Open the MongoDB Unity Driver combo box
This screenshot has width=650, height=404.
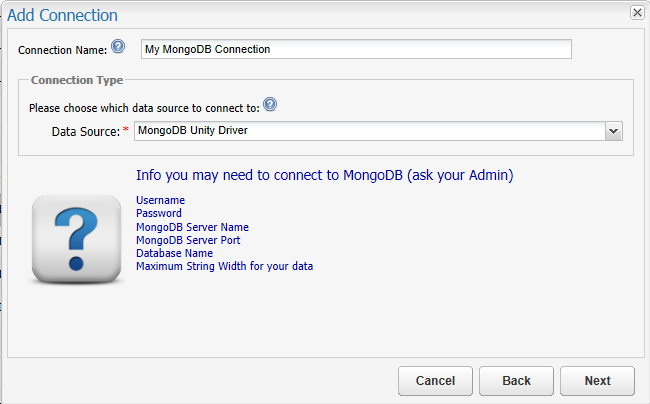click(368, 131)
